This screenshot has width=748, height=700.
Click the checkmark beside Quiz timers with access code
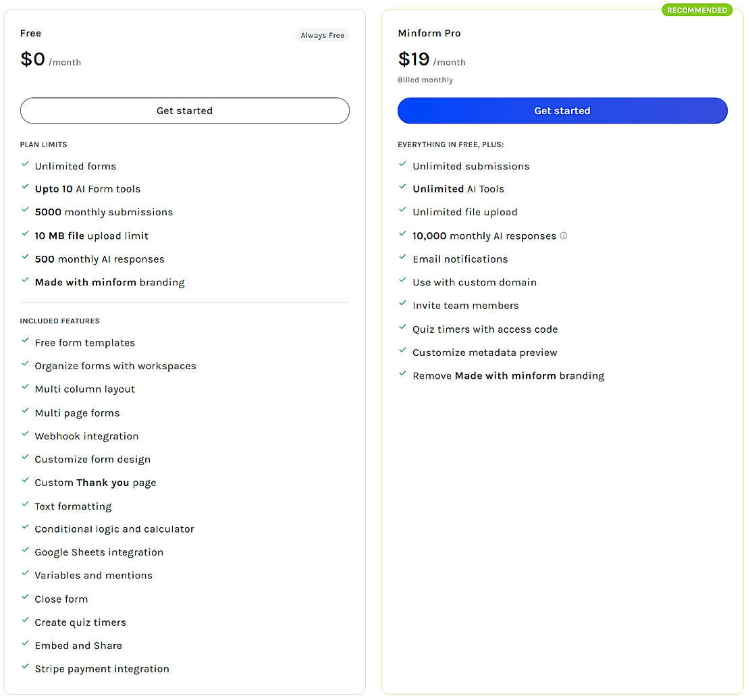402,327
